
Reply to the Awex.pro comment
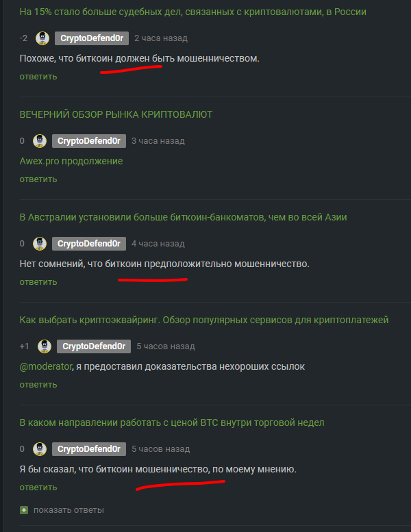pyautogui.click(x=38, y=179)
